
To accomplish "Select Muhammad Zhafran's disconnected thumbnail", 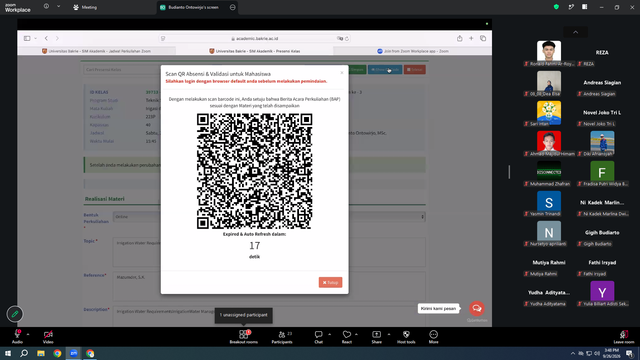I will coord(549,171).
